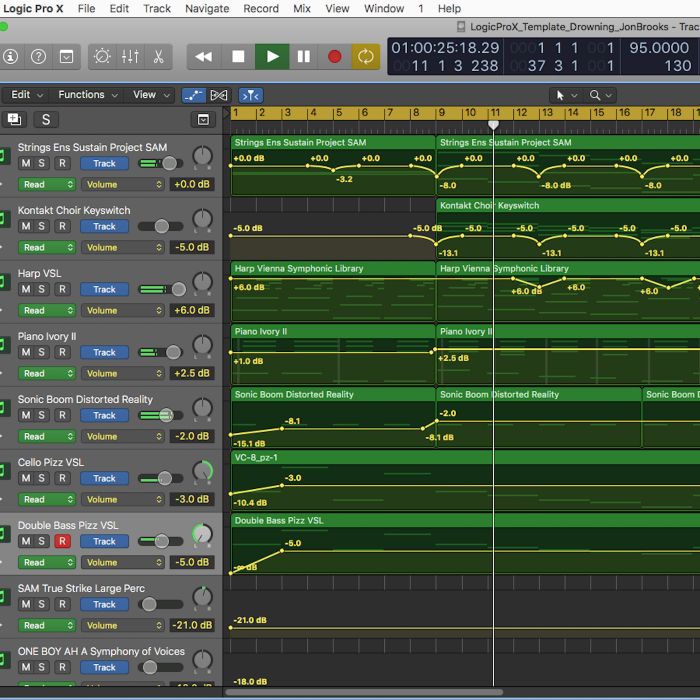Open the tracks area View dropdown
Image resolution: width=700 pixels, height=700 pixels.
coord(151,95)
